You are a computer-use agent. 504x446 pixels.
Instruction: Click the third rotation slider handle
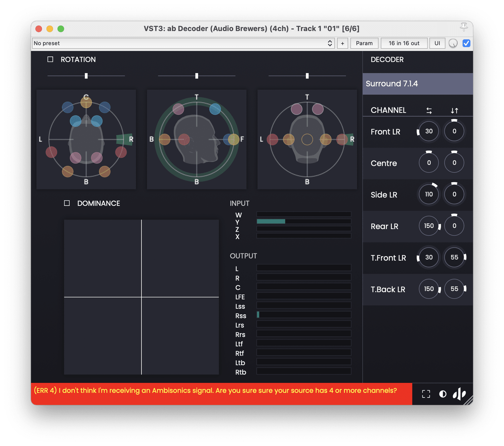tap(307, 76)
